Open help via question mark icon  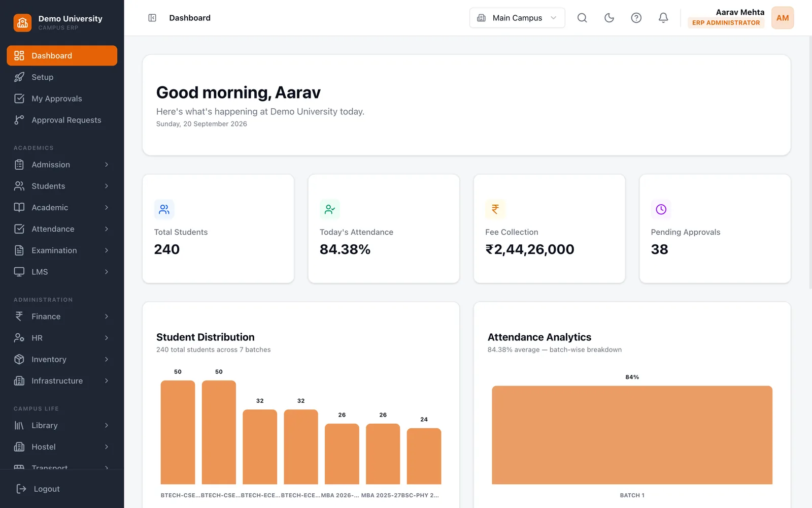pos(636,18)
